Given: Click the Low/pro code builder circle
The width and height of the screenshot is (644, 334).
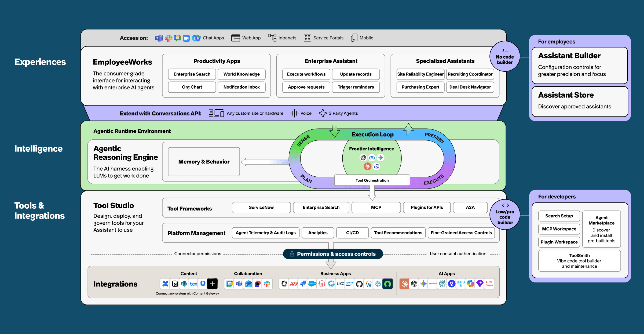Looking at the screenshot, I should pyautogui.click(x=505, y=214).
